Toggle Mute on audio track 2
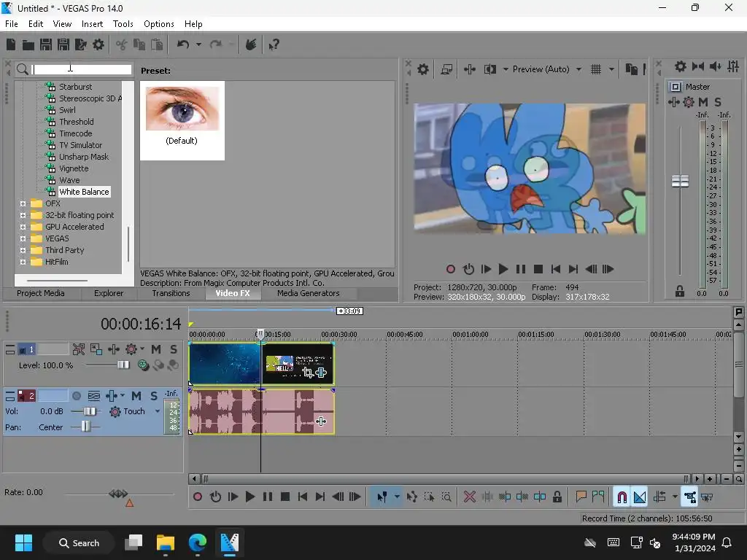Viewport: 747px width, 560px height. coord(136,396)
